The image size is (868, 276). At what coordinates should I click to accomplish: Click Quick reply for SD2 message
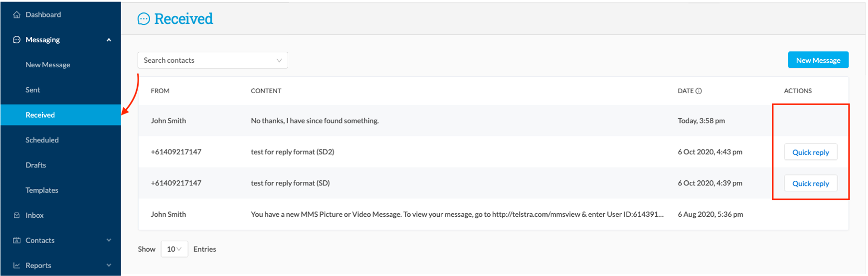811,152
